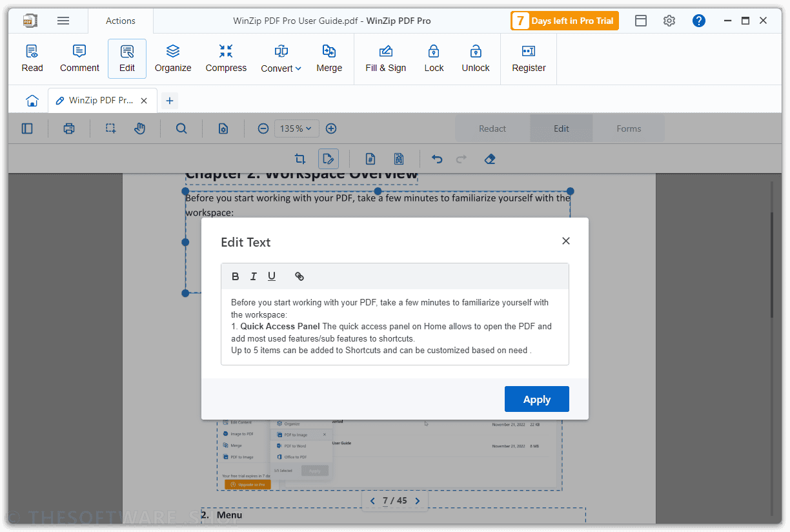Click the Register button in the ribbon
This screenshot has width=790, height=532.
pos(529,59)
